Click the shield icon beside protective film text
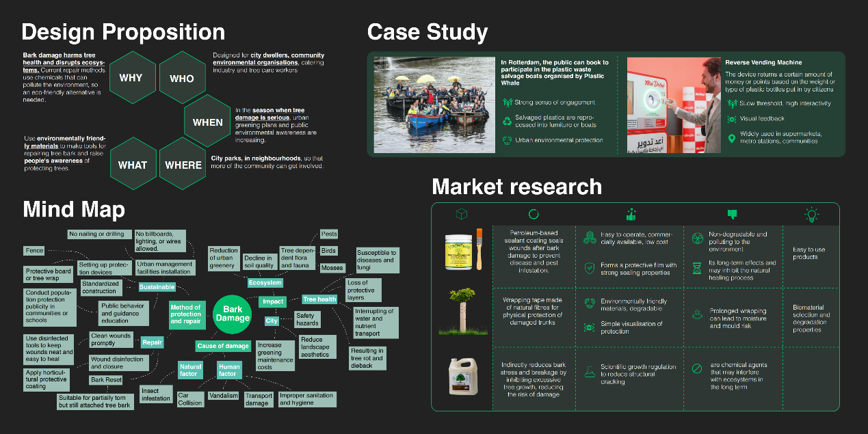The image size is (868, 434). tap(588, 269)
